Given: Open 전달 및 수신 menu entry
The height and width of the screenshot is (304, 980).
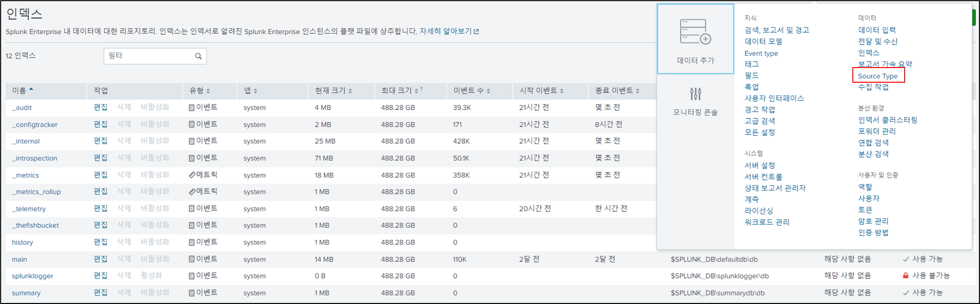Looking at the screenshot, I should pos(878,42).
